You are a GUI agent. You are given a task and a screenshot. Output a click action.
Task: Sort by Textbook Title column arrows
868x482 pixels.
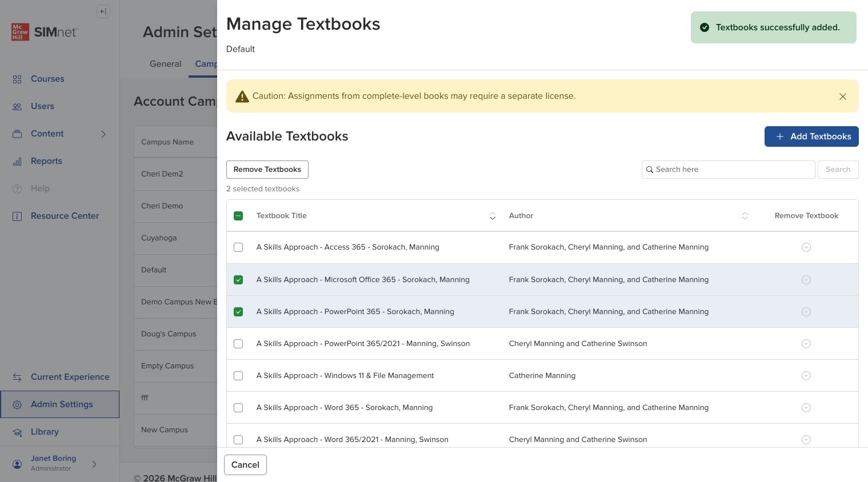493,216
